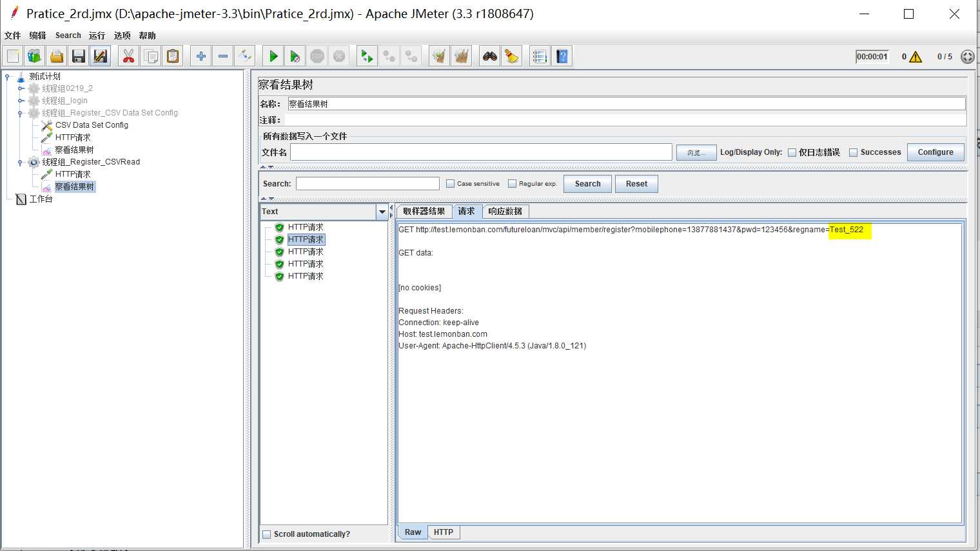The image size is (980, 551).
Task: Select the Raw bottom tab
Action: (413, 532)
